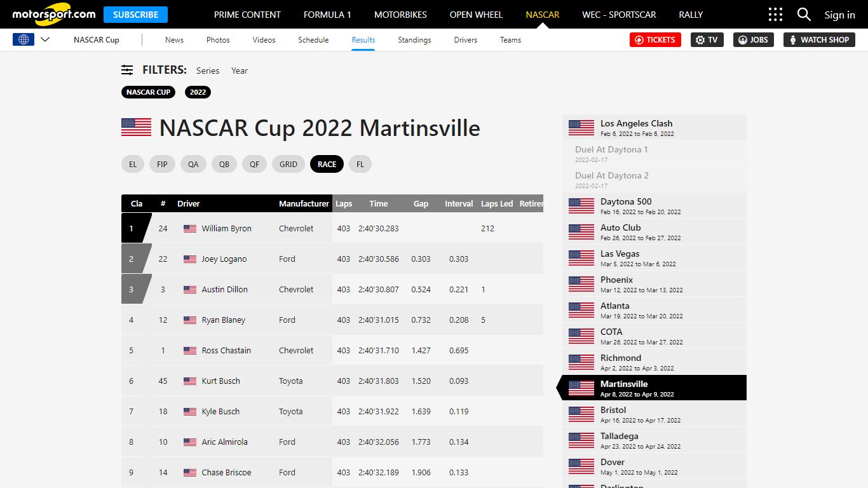Click the globe edition flag icon
This screenshot has height=488, width=868.
pos(24,39)
